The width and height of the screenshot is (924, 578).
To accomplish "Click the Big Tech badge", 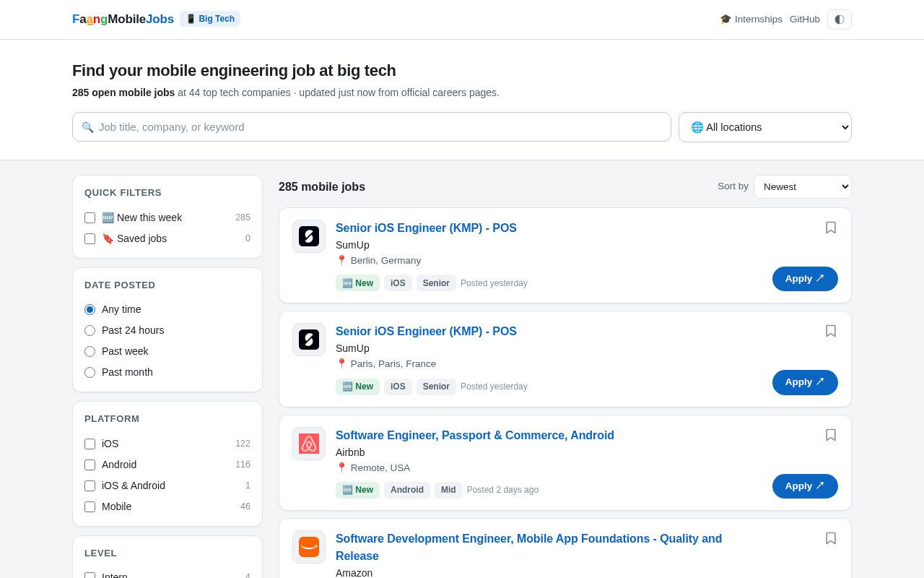I will coord(210,19).
